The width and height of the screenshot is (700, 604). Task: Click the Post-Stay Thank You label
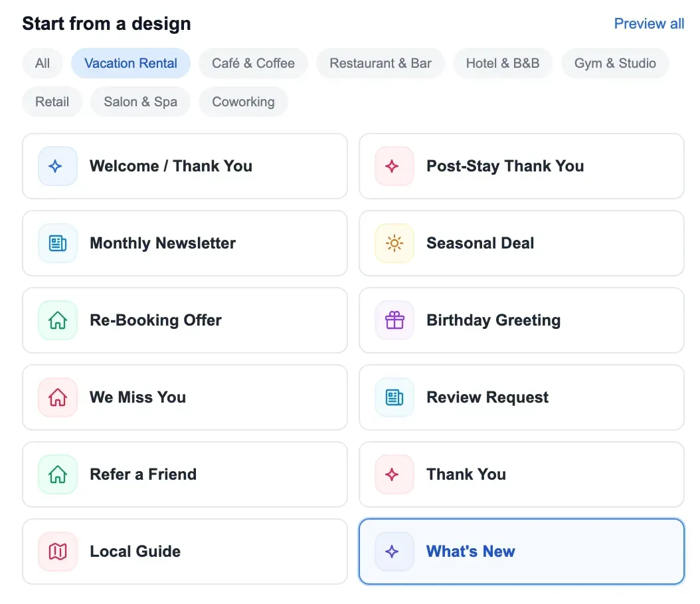pos(505,166)
